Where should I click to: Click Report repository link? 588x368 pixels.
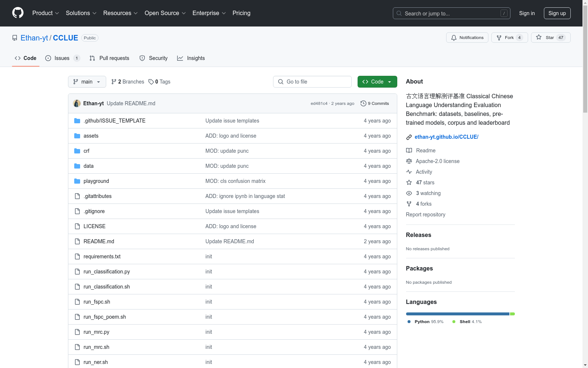tap(426, 215)
